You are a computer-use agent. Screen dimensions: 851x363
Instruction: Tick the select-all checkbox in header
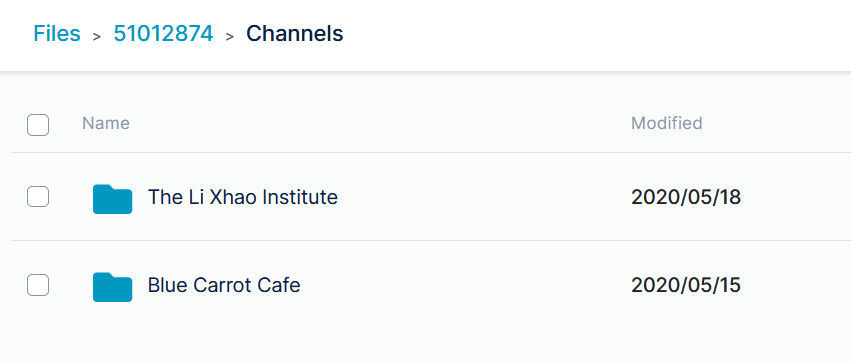[x=38, y=125]
